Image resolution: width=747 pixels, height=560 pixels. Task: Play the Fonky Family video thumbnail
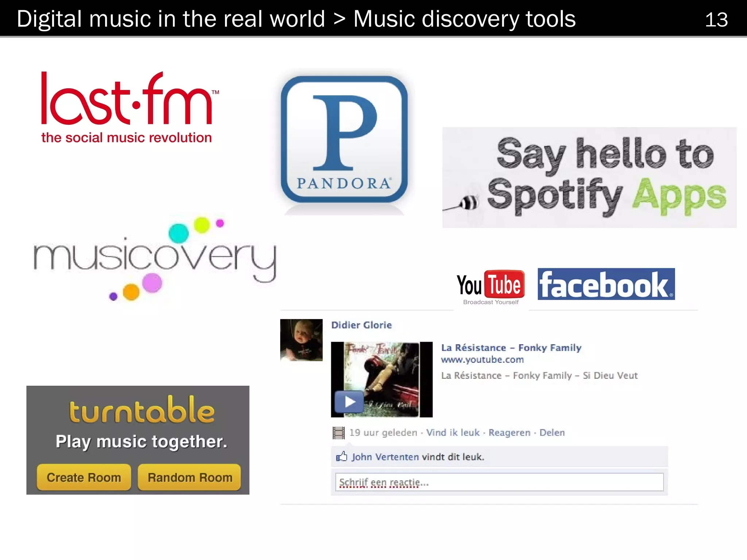382,380
